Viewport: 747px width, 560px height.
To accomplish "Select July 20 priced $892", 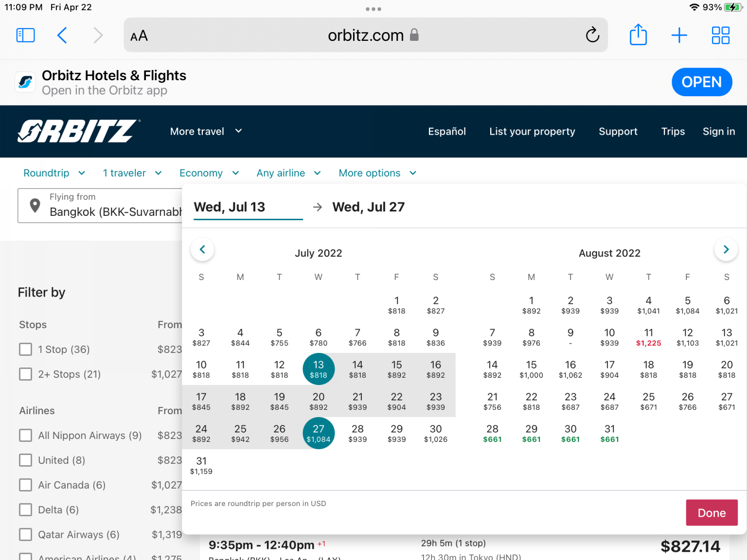I will pyautogui.click(x=319, y=402).
